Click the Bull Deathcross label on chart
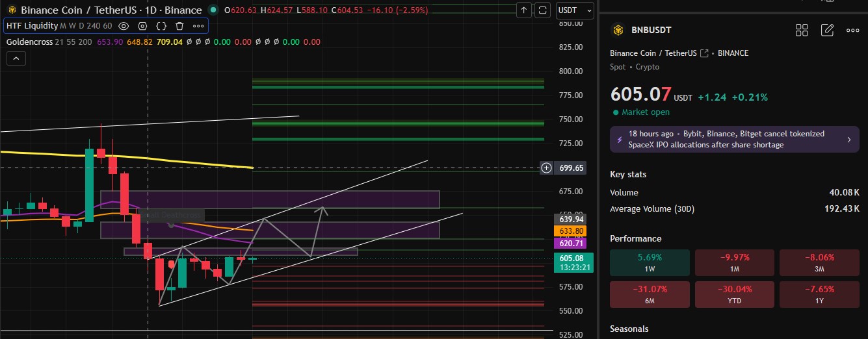The height and width of the screenshot is (339, 868). pyautogui.click(x=172, y=215)
